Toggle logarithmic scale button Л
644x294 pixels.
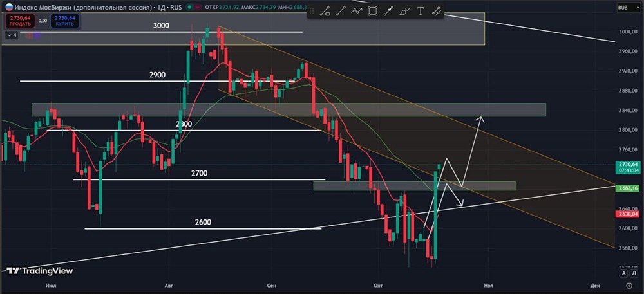click(x=632, y=273)
